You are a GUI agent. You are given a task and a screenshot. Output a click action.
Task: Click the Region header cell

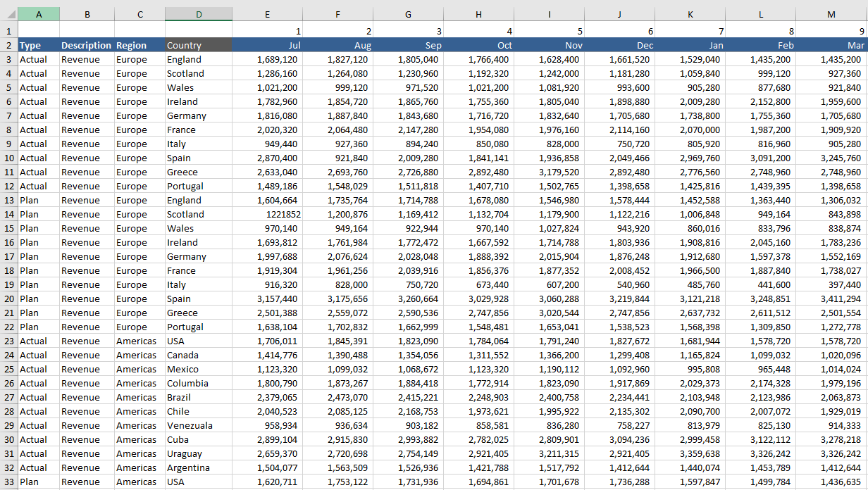[x=139, y=45]
